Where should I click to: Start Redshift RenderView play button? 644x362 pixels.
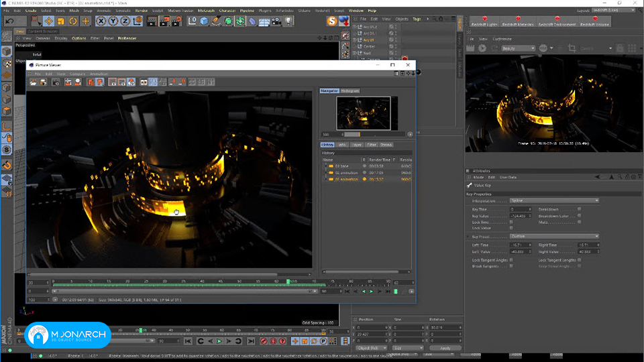pos(482,48)
